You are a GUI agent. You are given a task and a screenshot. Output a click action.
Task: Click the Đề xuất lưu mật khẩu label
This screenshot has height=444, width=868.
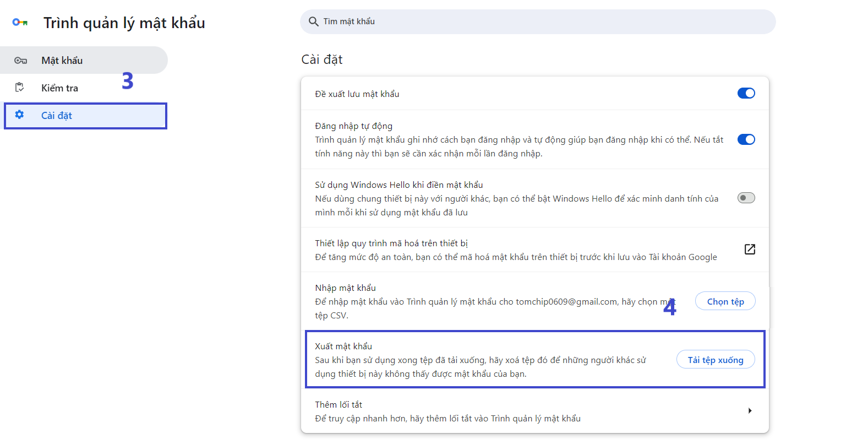tap(357, 94)
